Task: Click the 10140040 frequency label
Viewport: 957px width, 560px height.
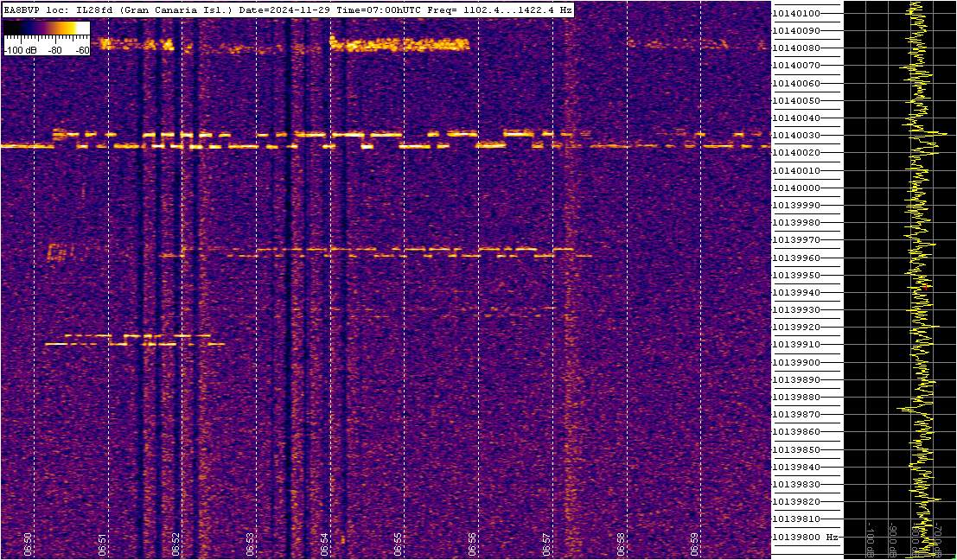Action: pos(797,118)
